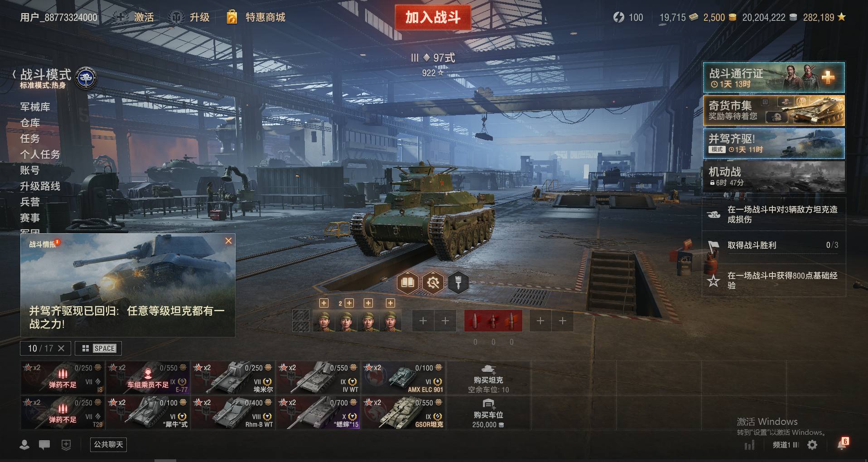Open the 升级路线 menu item

[40, 186]
